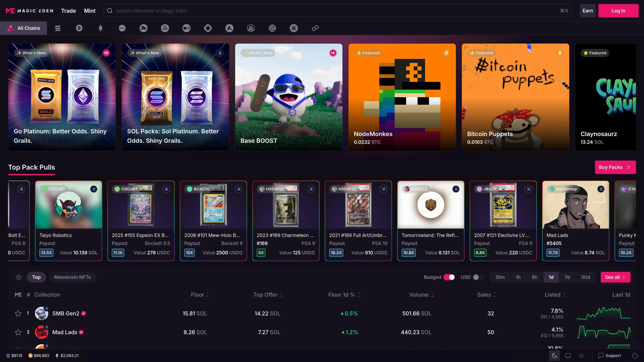Image resolution: width=644 pixels, height=362 pixels.
Task: Open Mad Lads collection link
Action: coord(65,332)
